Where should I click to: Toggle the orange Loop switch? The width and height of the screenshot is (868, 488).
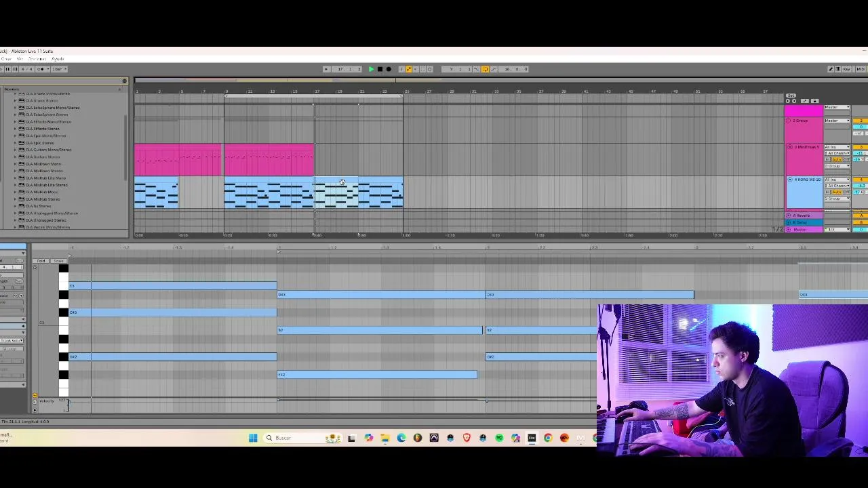pos(485,69)
